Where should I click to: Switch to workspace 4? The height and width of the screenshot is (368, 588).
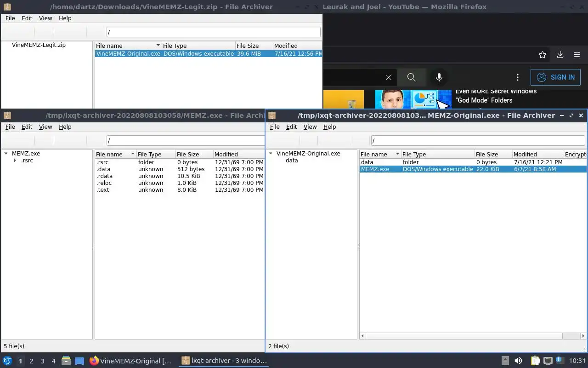[x=53, y=361]
